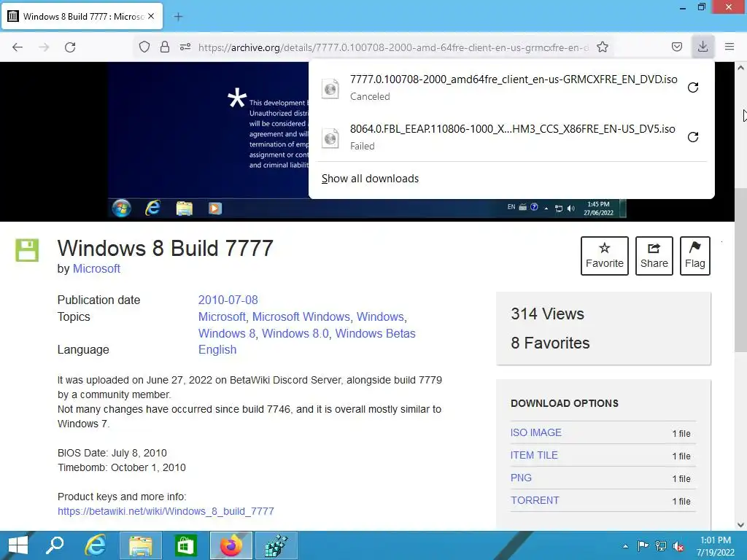Download the TORRENT option
747x560 pixels.
click(x=535, y=500)
